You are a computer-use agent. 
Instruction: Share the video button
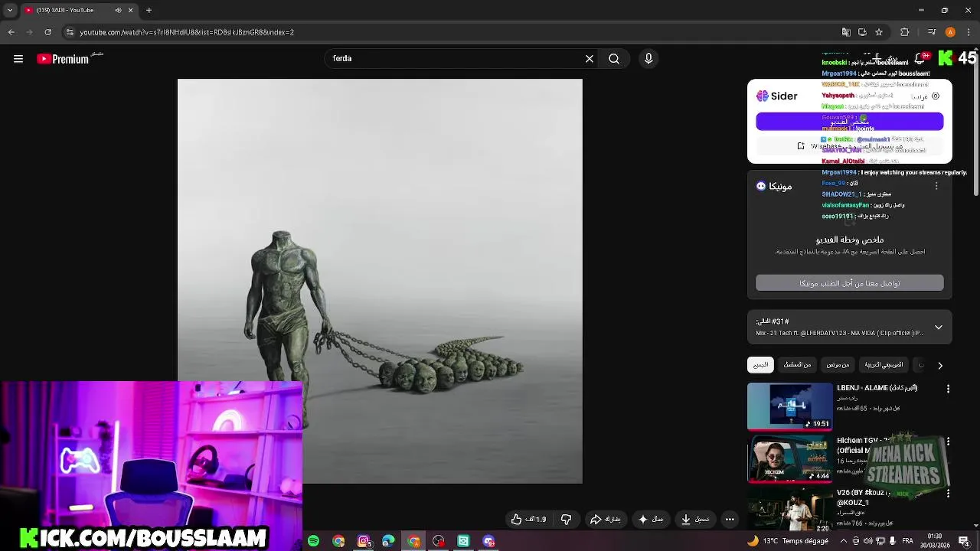coord(606,520)
